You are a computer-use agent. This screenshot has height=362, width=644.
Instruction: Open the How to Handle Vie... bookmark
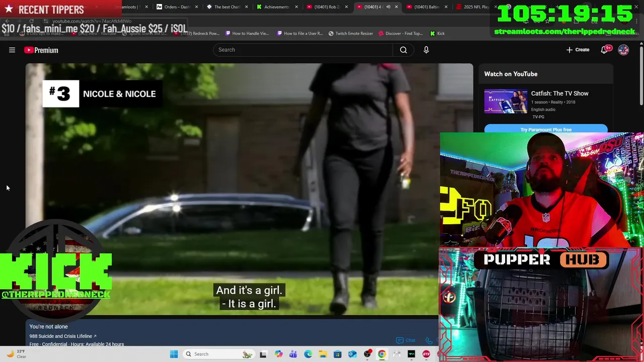click(x=247, y=33)
